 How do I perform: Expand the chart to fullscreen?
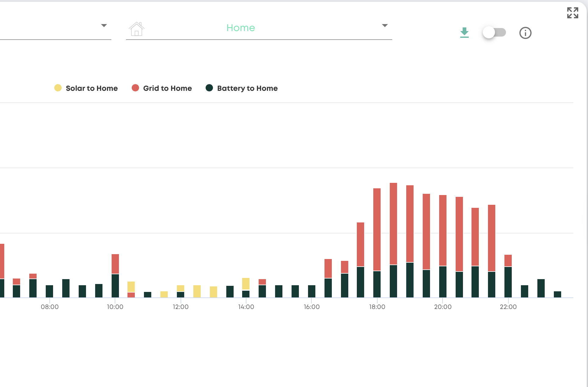572,13
